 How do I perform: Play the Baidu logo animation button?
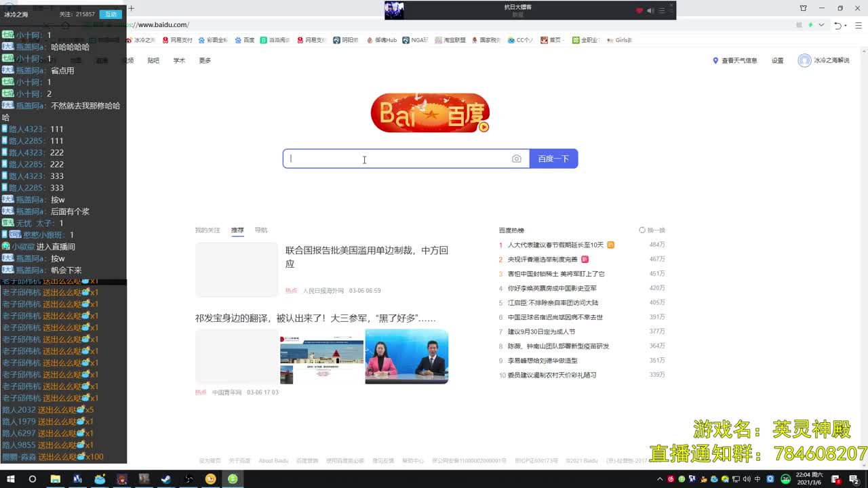pos(484,127)
